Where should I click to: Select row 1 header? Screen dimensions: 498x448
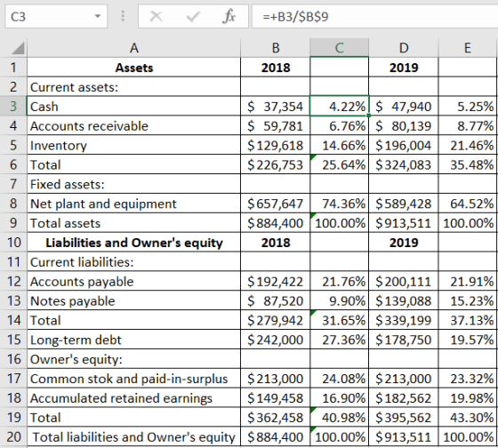(13, 68)
